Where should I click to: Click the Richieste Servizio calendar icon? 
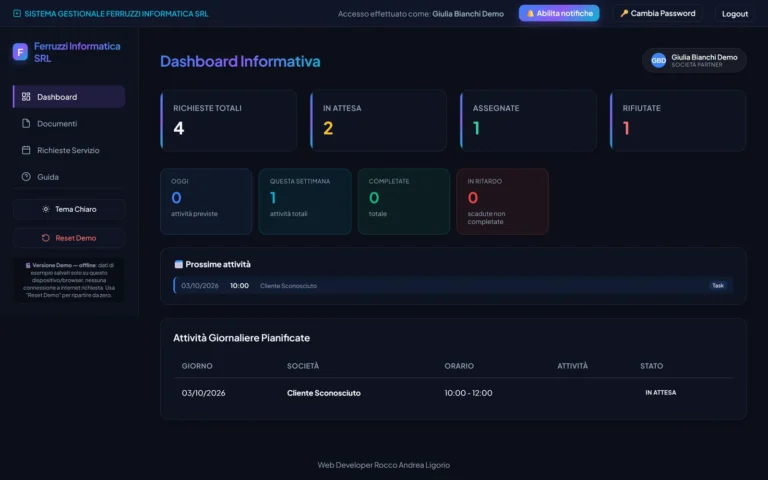(x=26, y=150)
